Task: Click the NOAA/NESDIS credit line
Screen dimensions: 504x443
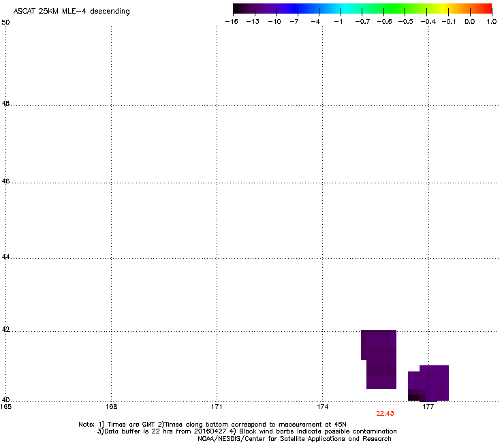Action: coord(294,439)
